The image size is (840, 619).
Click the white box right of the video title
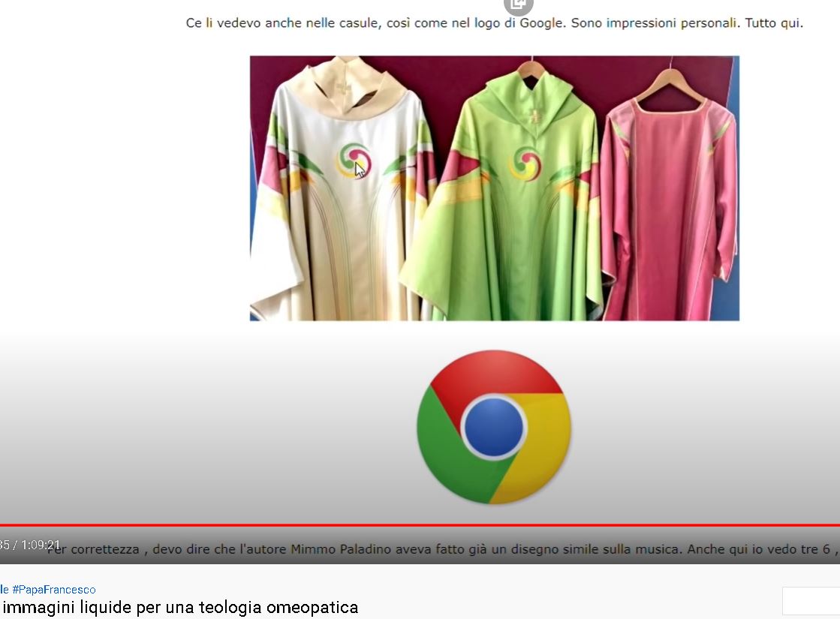pos(811,601)
